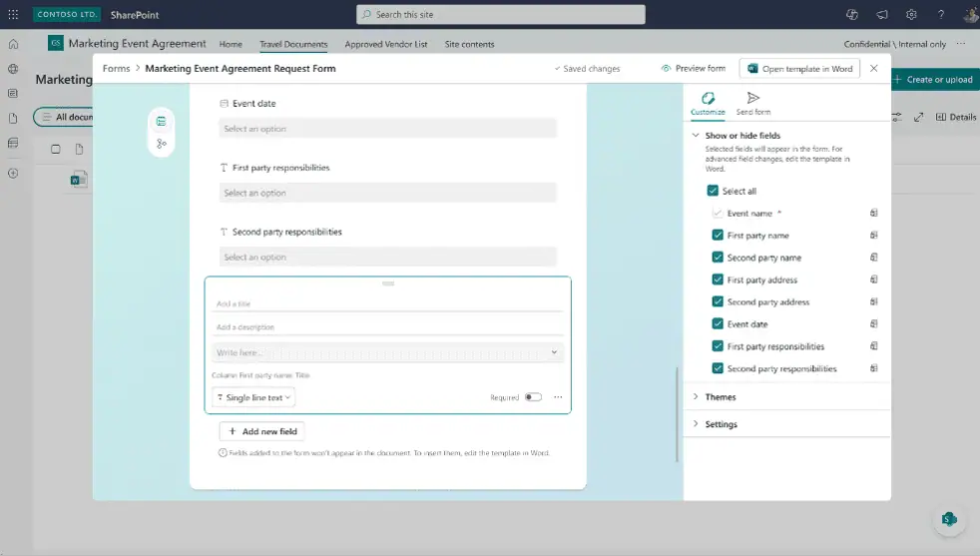
Task: Click the expand fullscreen icon beside Details
Action: click(919, 117)
